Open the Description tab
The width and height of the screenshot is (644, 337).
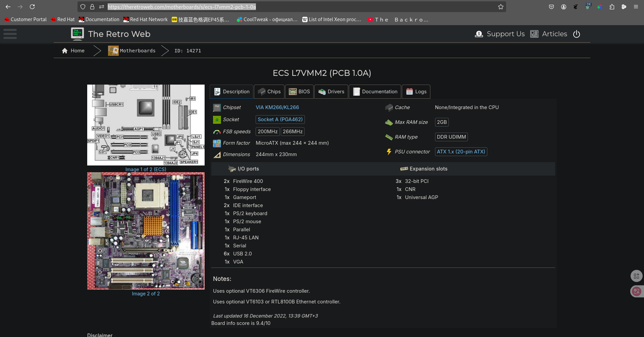click(x=232, y=92)
